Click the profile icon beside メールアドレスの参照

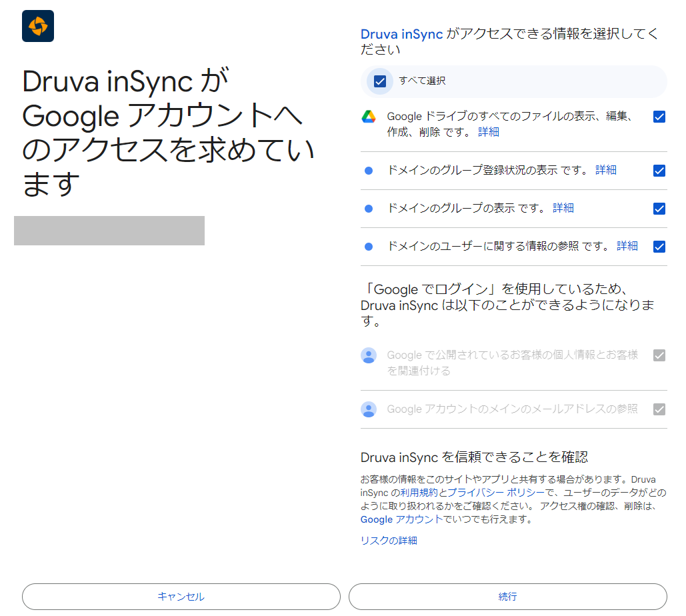(x=369, y=409)
